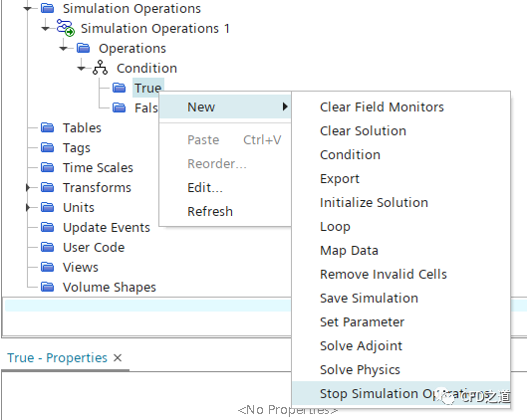527x420 pixels.
Task: Select the True folder icon
Action: [119, 88]
